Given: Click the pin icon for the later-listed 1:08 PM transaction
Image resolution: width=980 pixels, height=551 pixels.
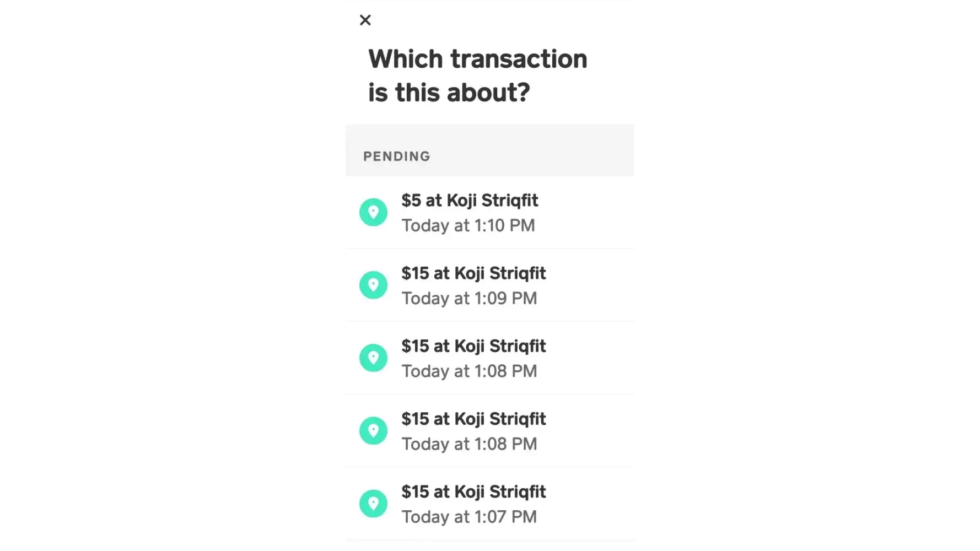Looking at the screenshot, I should point(373,430).
